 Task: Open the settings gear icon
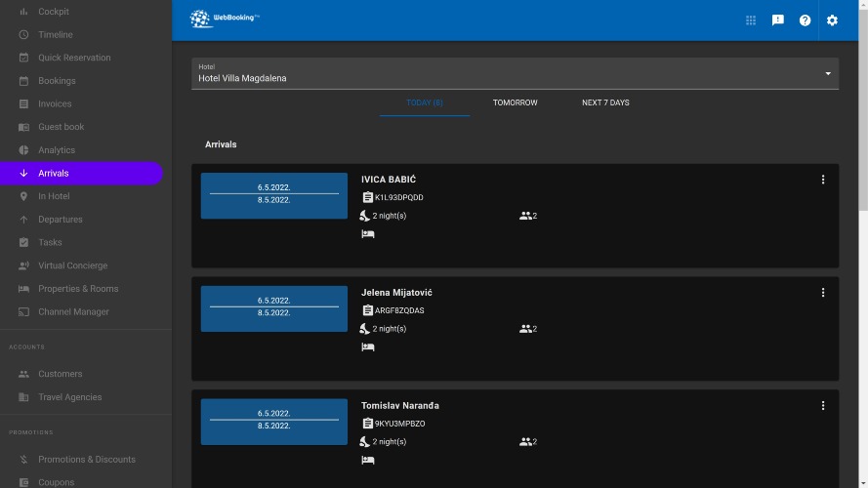[x=832, y=20]
